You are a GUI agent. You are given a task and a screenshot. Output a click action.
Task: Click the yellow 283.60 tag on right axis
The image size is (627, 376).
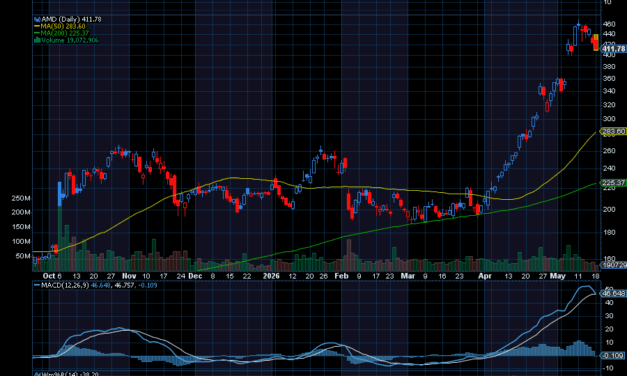[x=613, y=131]
